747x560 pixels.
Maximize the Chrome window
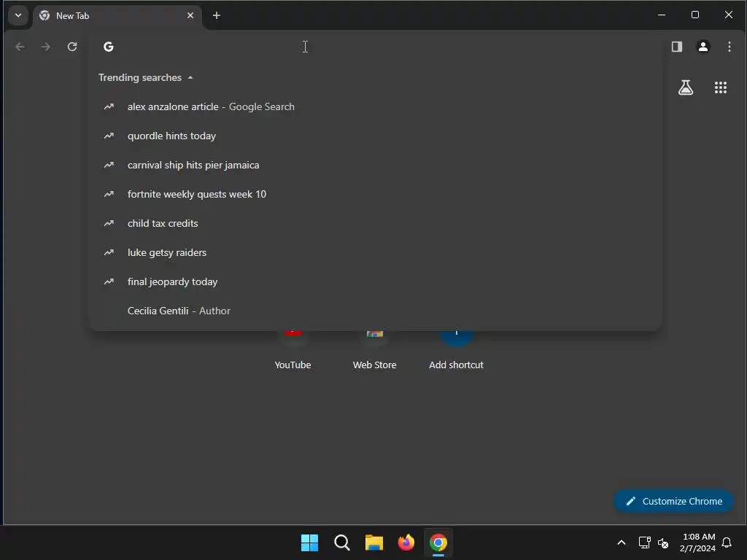pyautogui.click(x=695, y=15)
